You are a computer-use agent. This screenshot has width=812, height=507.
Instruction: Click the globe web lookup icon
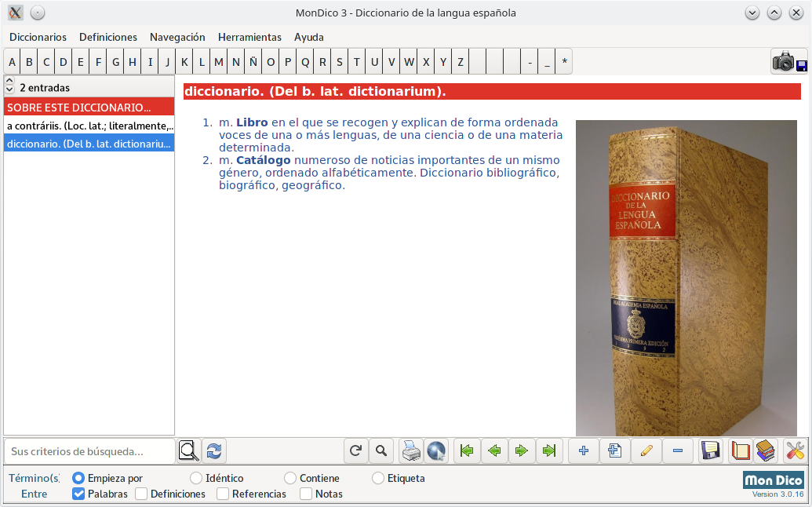coord(436,450)
